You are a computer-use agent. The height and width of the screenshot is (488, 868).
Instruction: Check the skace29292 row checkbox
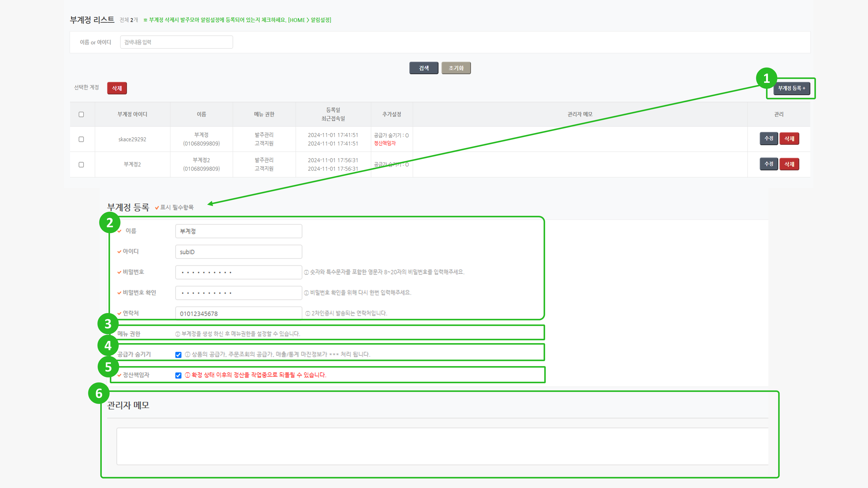coord(81,139)
